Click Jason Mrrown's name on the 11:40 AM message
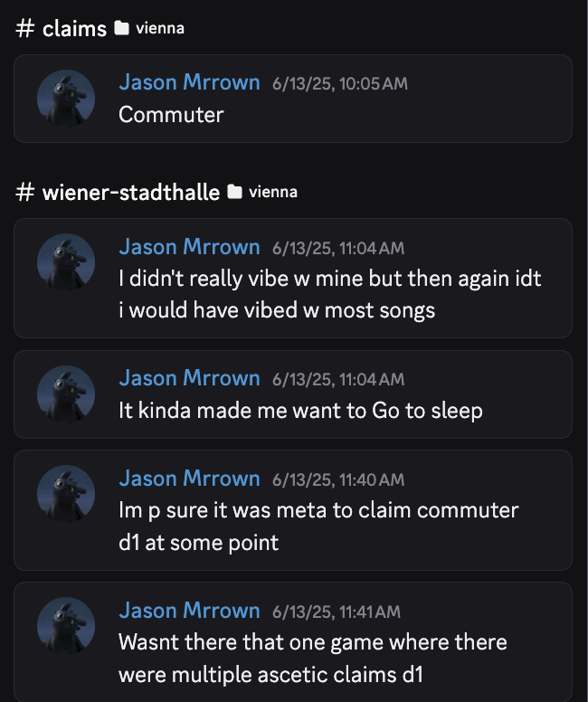This screenshot has width=588, height=702. coord(189,478)
